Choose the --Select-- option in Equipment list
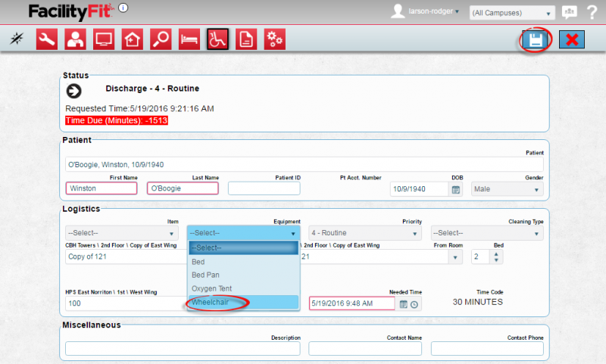This screenshot has height=364, width=606. (x=243, y=247)
